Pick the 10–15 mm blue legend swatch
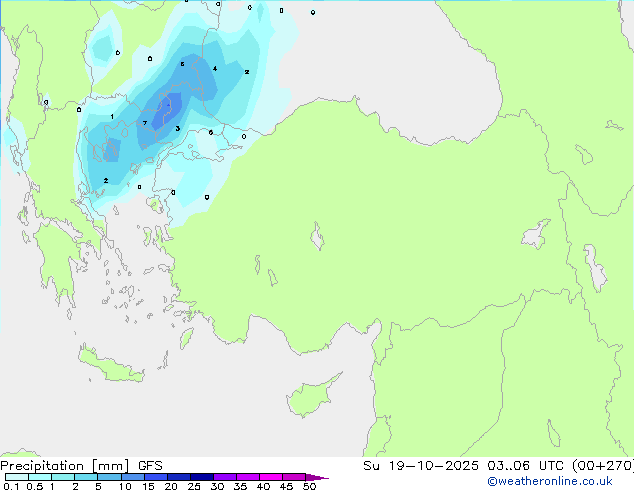The image size is (634, 490). click(x=132, y=477)
